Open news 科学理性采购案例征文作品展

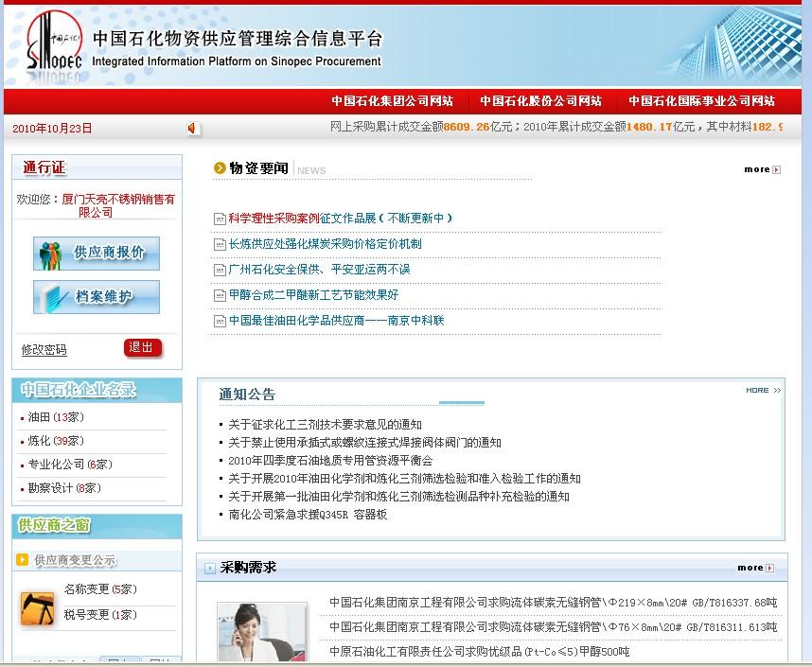coord(341,219)
